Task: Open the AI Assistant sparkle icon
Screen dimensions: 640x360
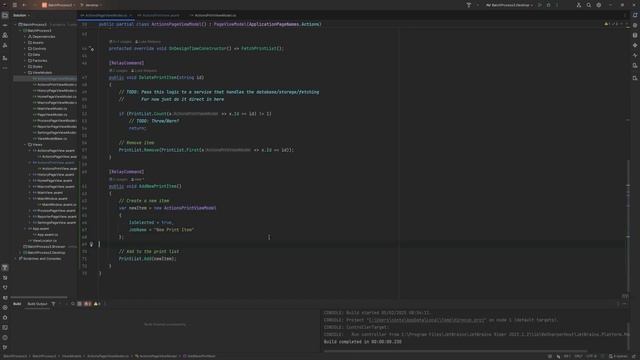Action: pyautogui.click(x=635, y=45)
